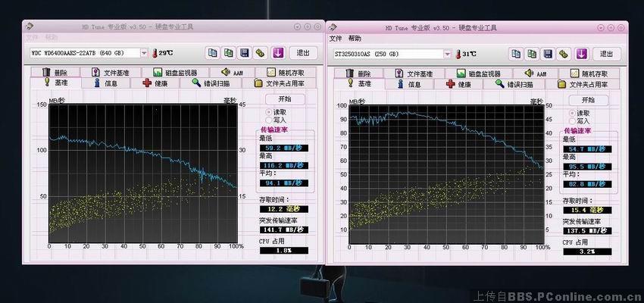Click purple down-arrow icon in WDC window

278,53
